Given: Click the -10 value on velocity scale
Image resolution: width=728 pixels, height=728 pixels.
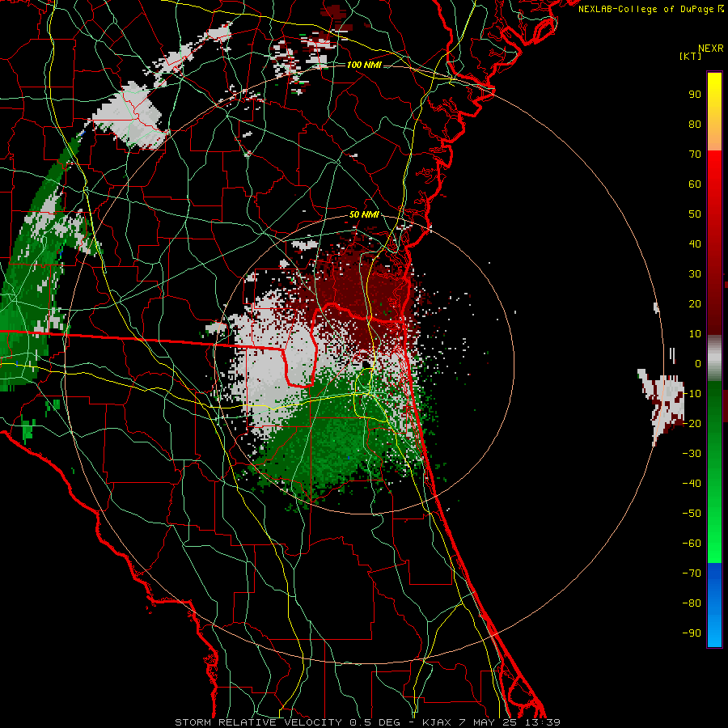Looking at the screenshot, I should click(x=692, y=394).
